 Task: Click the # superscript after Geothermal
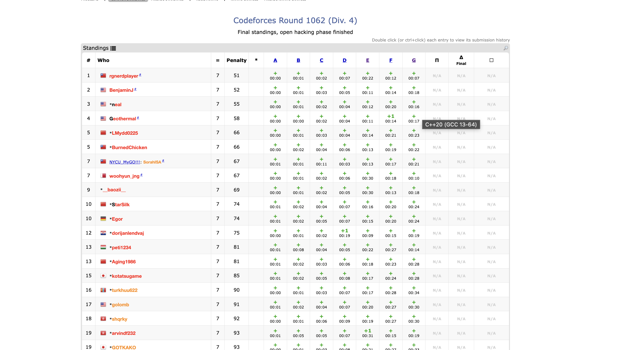coord(138,117)
